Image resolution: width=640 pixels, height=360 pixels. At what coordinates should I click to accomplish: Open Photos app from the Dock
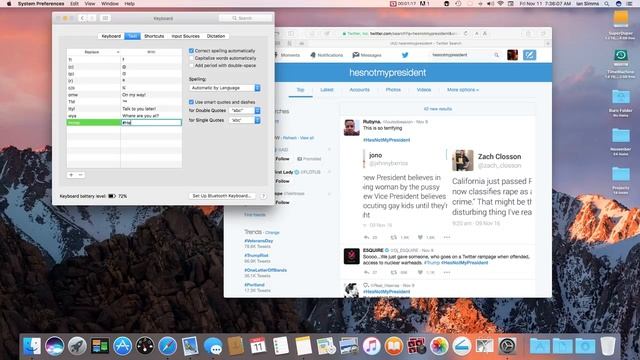[x=439, y=346]
